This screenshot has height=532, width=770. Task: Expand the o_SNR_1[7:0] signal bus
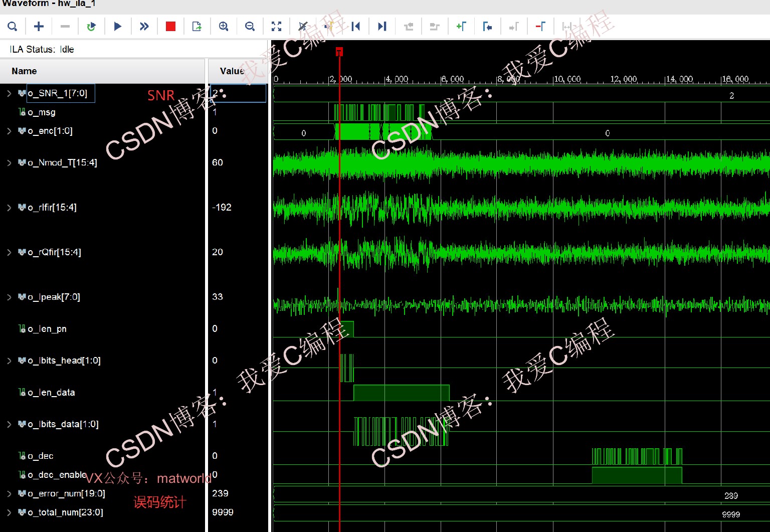coord(9,93)
